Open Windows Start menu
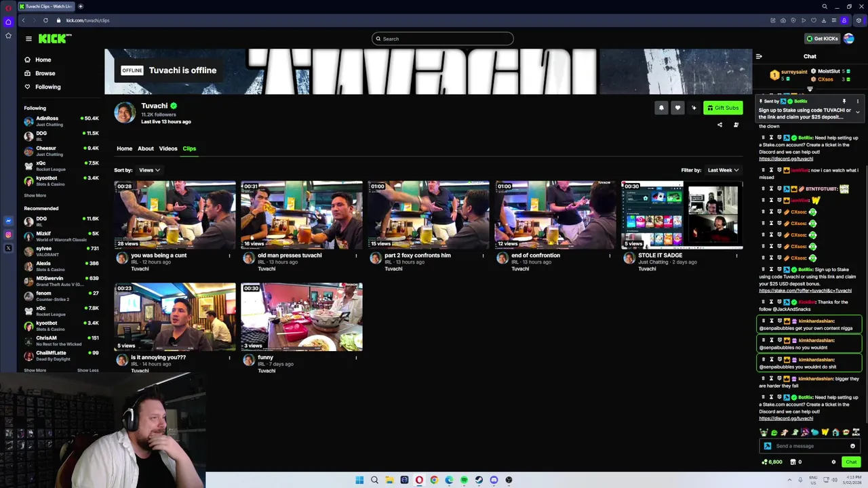 pyautogui.click(x=359, y=480)
